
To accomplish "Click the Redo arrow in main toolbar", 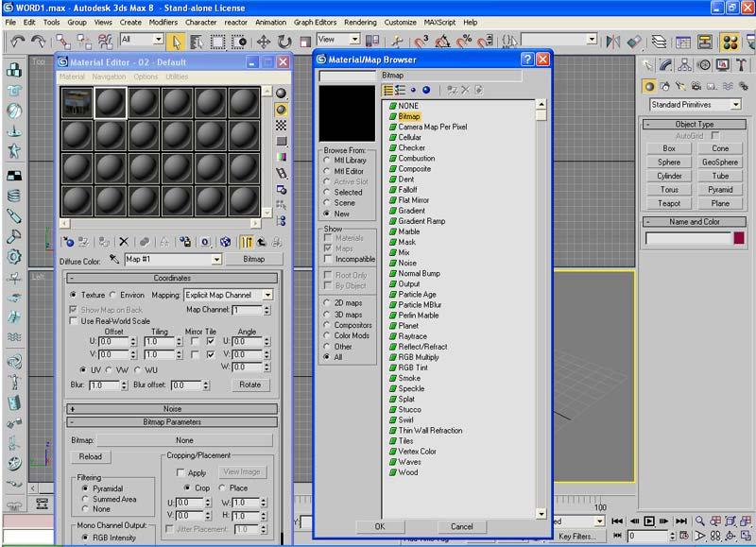I will point(38,42).
